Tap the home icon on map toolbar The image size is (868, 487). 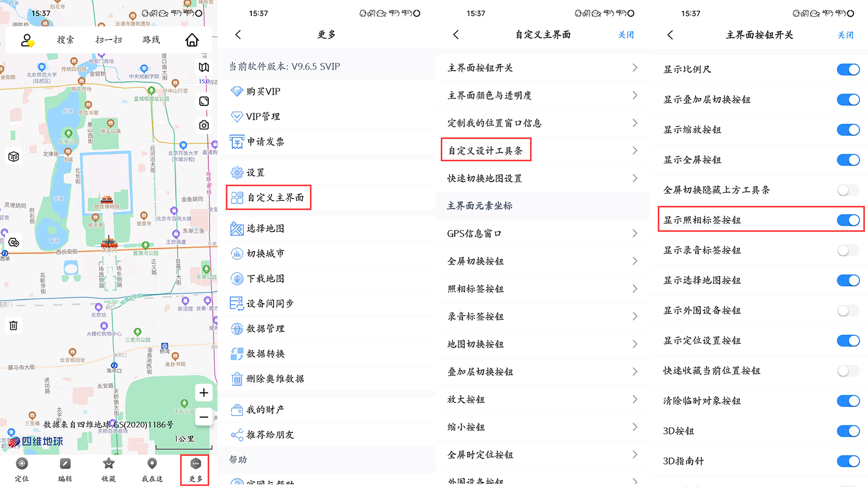(x=192, y=40)
